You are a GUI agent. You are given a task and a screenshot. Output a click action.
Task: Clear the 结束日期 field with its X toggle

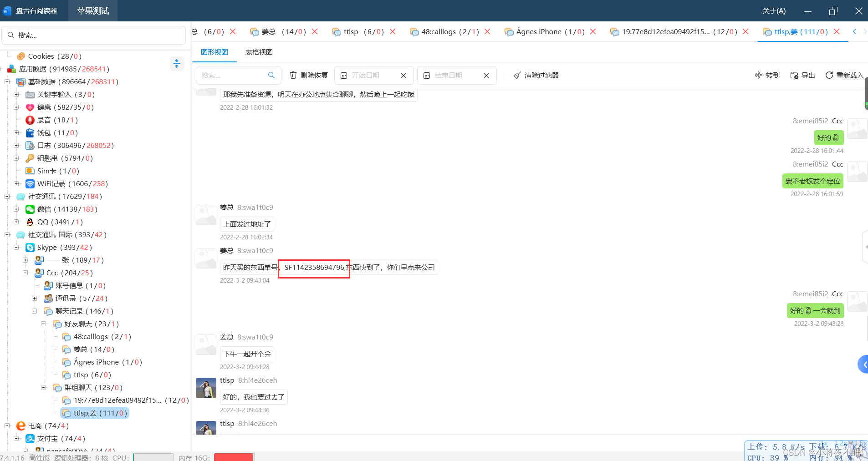pyautogui.click(x=486, y=75)
